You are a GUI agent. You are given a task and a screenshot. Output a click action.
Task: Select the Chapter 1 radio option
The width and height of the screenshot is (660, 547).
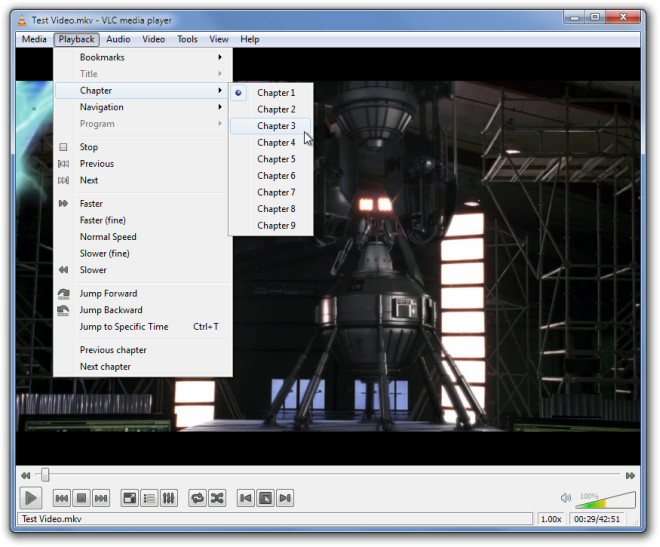[x=239, y=93]
